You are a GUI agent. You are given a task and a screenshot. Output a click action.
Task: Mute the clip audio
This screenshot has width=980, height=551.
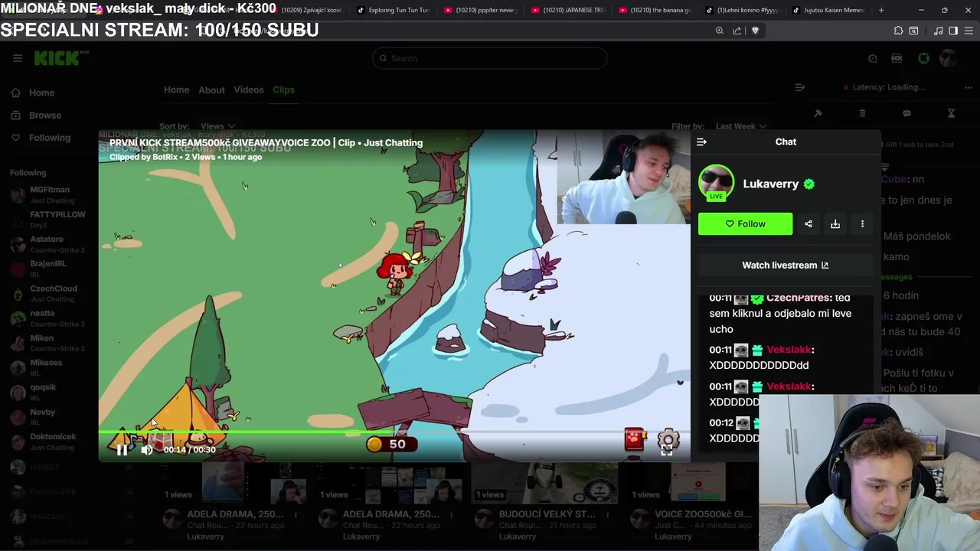point(146,450)
